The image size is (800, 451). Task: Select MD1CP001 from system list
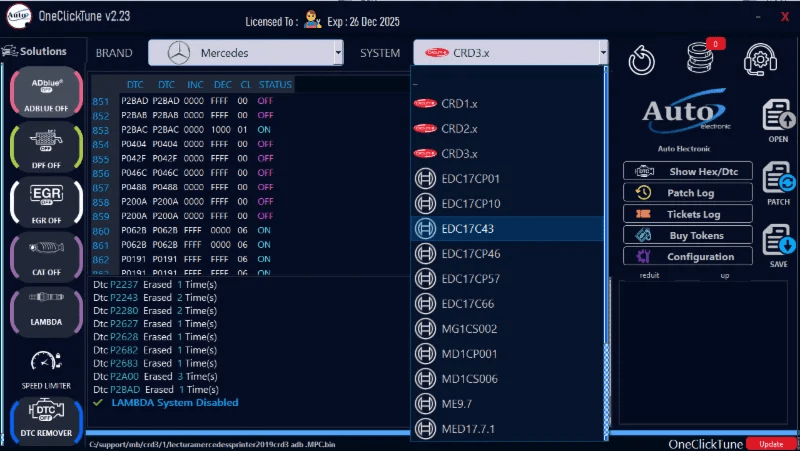pyautogui.click(x=508, y=354)
